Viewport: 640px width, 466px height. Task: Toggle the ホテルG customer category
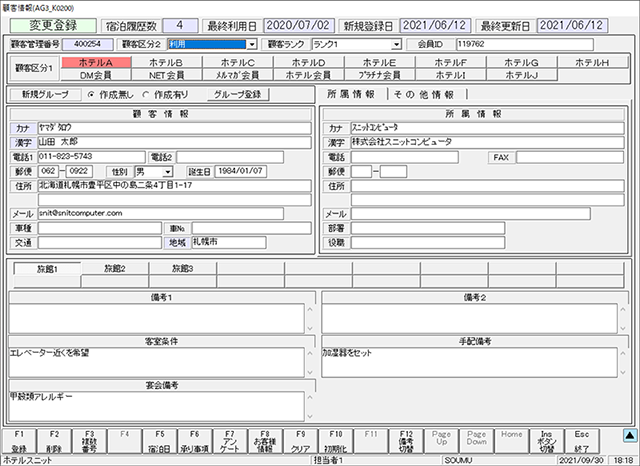[x=522, y=62]
